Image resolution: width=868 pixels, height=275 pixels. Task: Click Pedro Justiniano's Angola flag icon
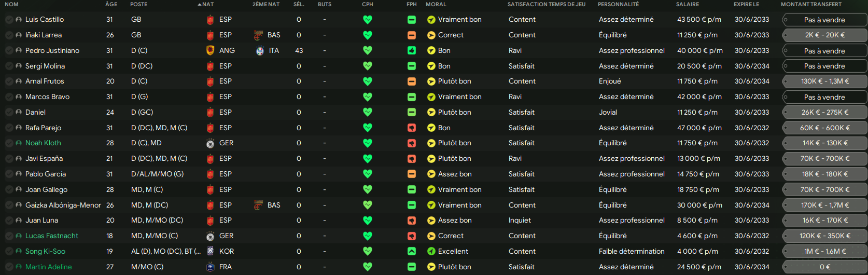[210, 50]
